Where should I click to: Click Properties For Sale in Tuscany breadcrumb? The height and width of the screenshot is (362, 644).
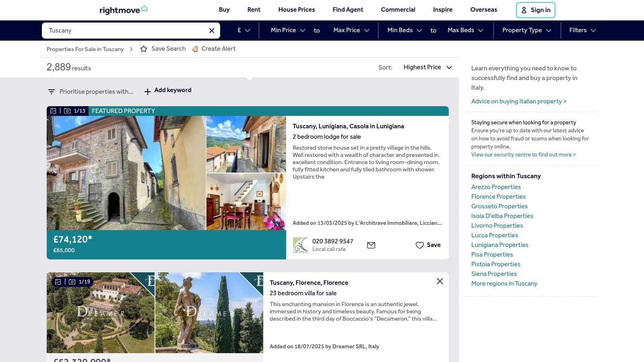pos(85,49)
